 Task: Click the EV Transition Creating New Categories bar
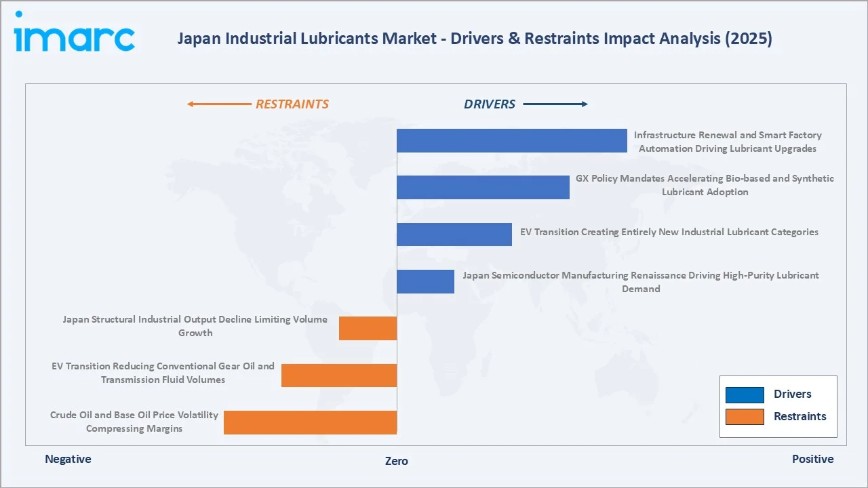click(x=454, y=234)
